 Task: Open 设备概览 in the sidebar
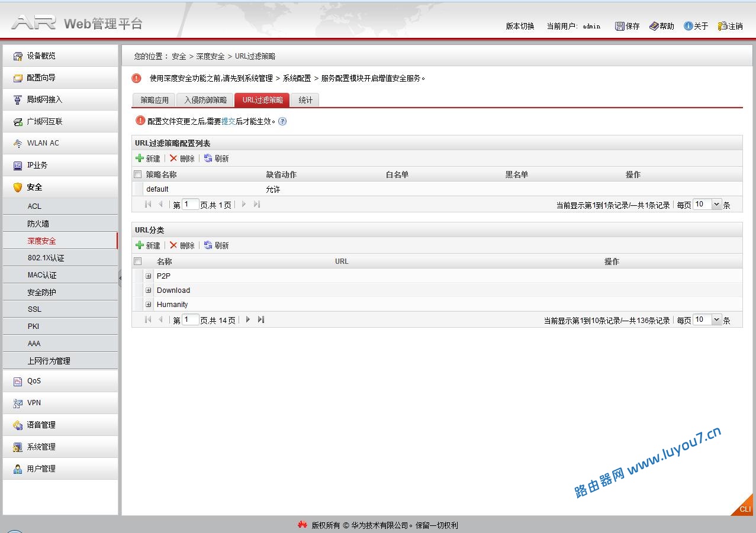tap(60, 56)
